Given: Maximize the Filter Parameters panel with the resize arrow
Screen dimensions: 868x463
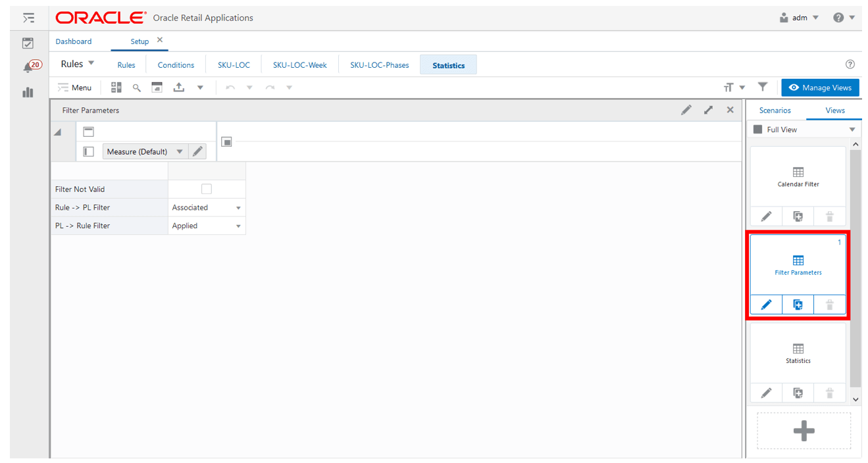Looking at the screenshot, I should click(708, 109).
